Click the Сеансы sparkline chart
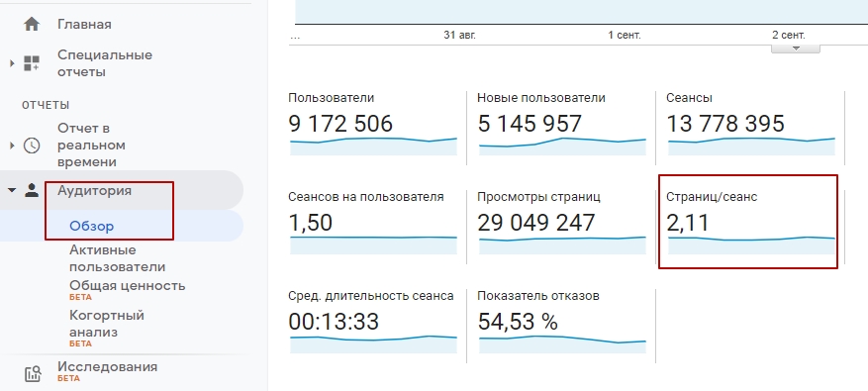 click(x=751, y=147)
